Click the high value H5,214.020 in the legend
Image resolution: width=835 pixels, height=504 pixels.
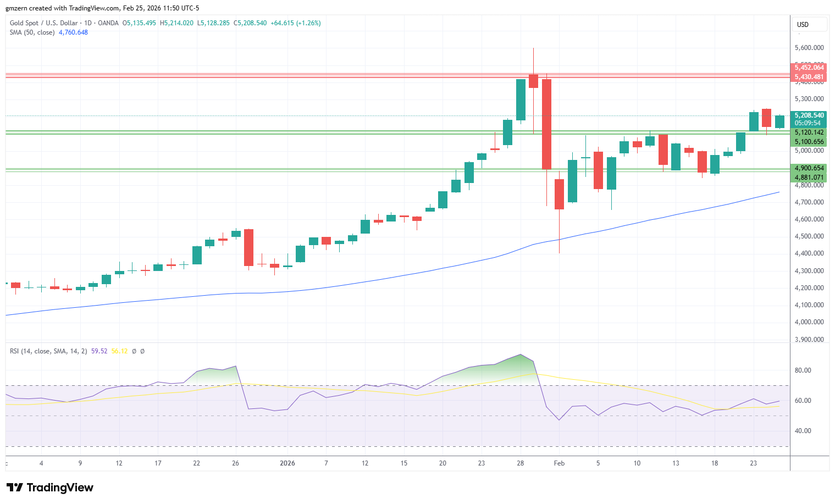point(176,23)
